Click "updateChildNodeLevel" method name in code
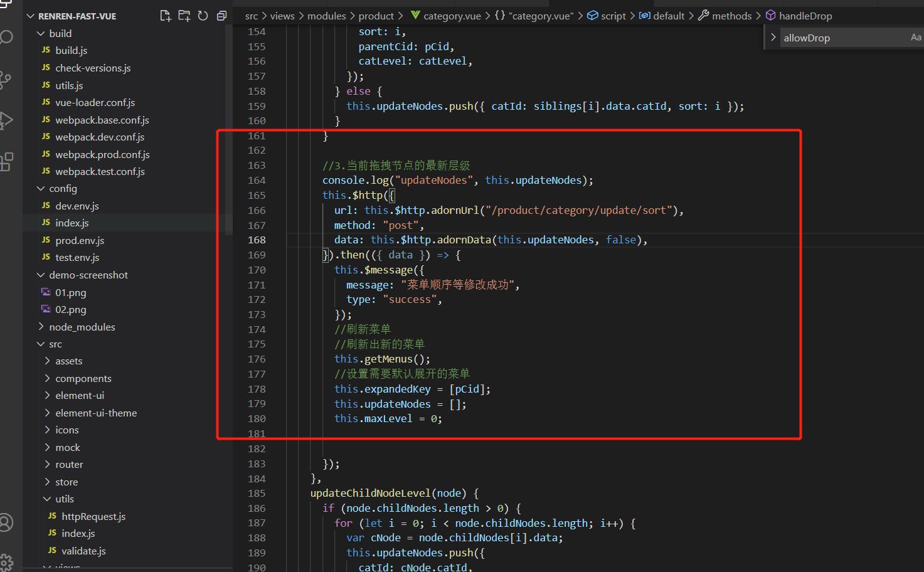Viewport: 924px width, 572px height. [x=371, y=493]
